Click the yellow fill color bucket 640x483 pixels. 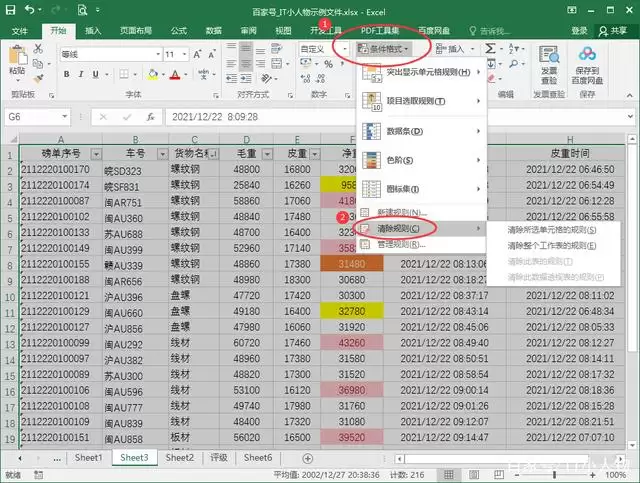tap(153, 74)
